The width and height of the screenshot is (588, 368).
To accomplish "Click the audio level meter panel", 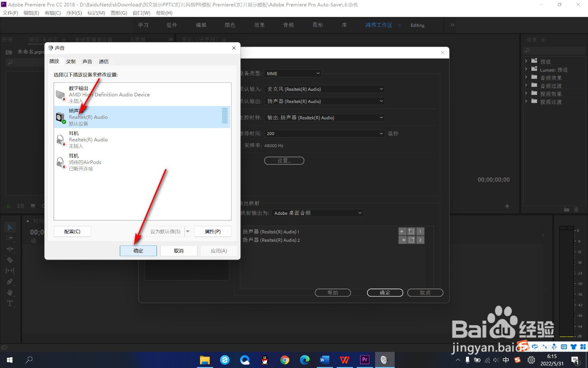I will 566,282.
